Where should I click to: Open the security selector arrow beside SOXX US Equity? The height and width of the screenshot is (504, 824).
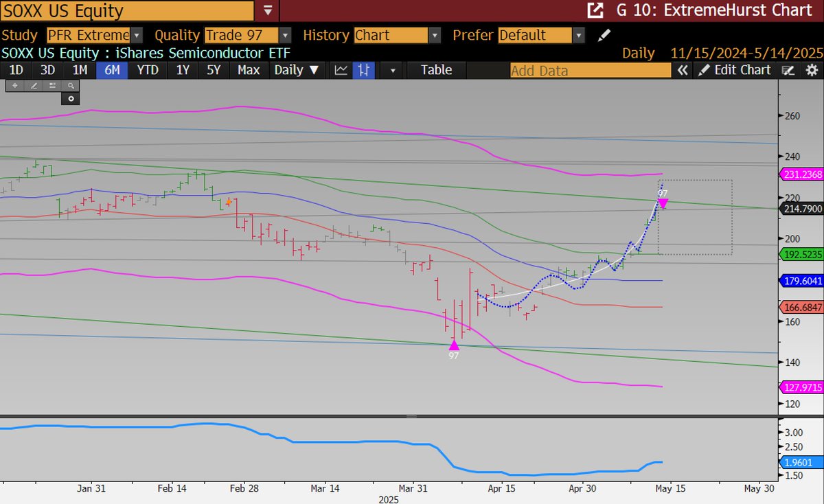tap(267, 10)
